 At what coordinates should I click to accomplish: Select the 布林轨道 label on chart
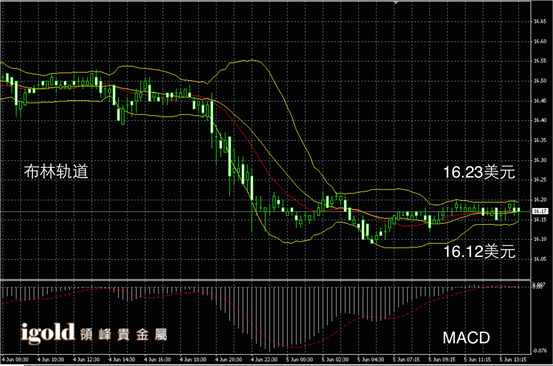click(56, 172)
